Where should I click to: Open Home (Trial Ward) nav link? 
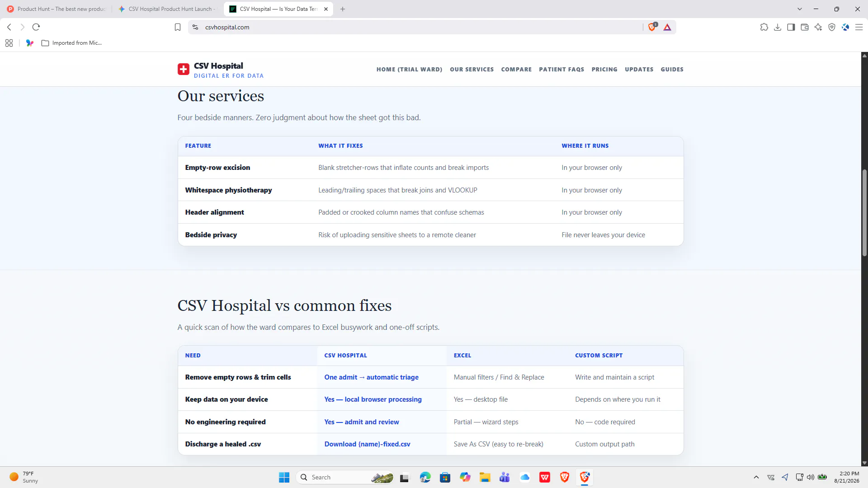[x=409, y=70]
